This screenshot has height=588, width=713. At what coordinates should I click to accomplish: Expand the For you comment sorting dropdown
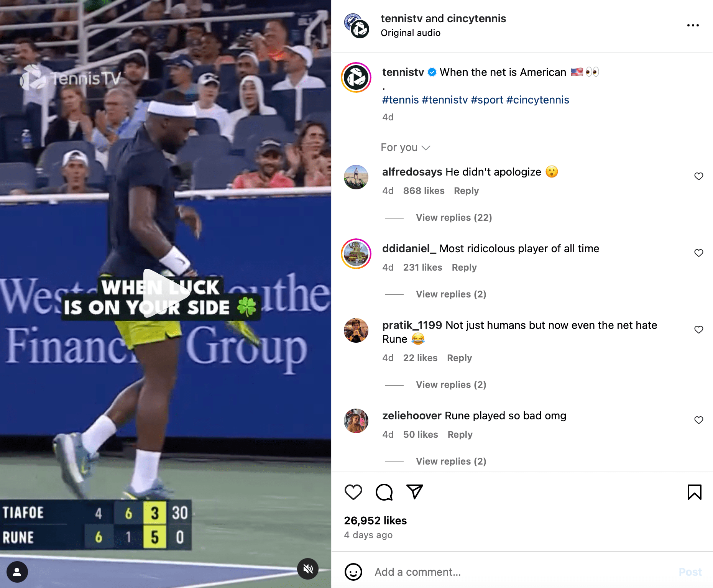click(405, 148)
